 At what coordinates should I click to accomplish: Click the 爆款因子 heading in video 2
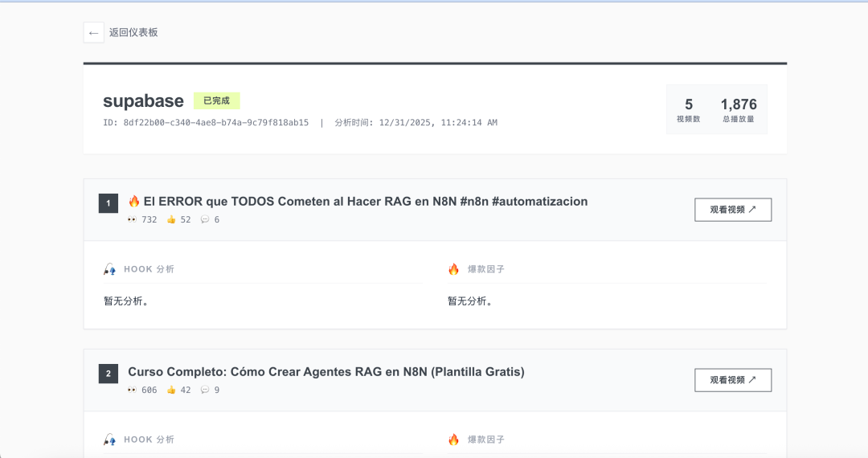[x=486, y=440]
